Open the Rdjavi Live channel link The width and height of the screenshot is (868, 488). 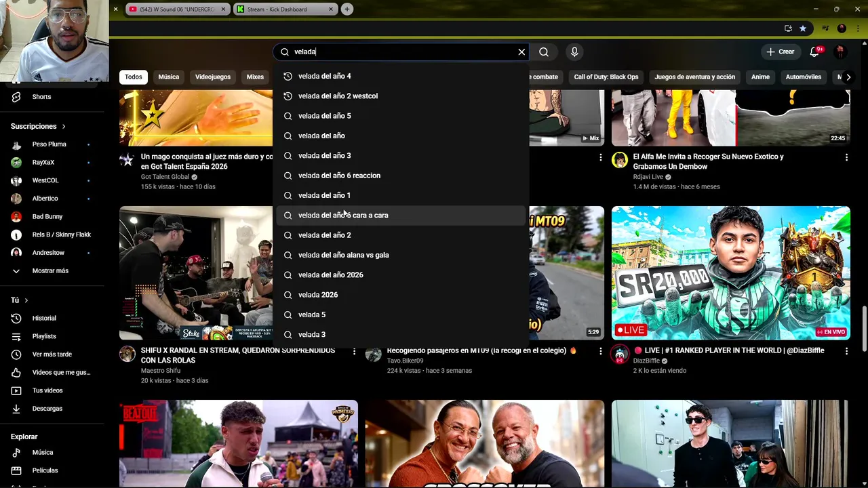(648, 177)
